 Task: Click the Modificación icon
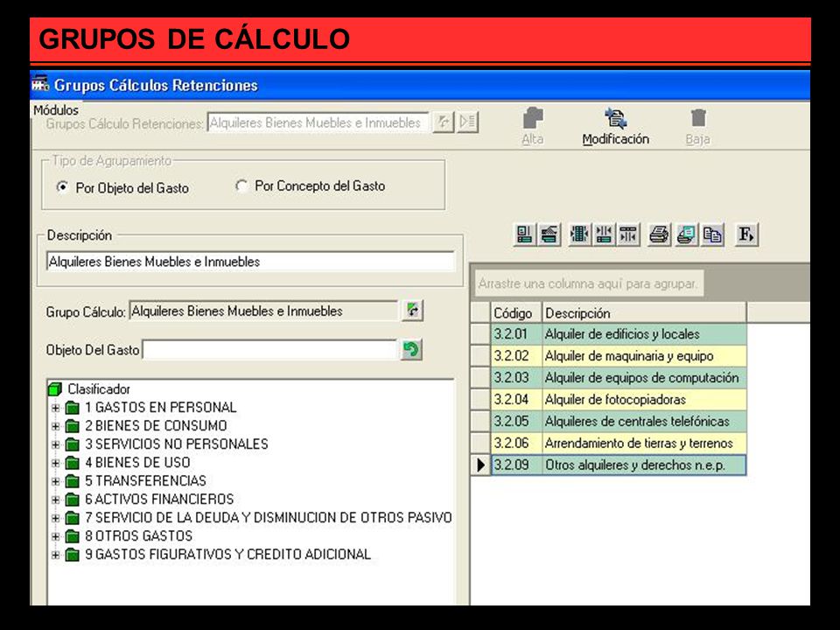point(615,118)
